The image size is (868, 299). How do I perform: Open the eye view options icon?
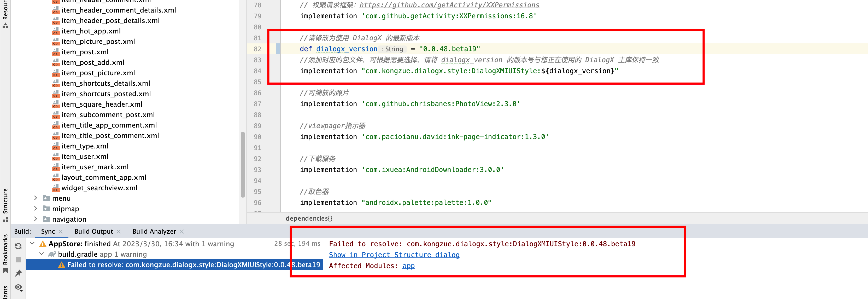pyautogui.click(x=18, y=287)
